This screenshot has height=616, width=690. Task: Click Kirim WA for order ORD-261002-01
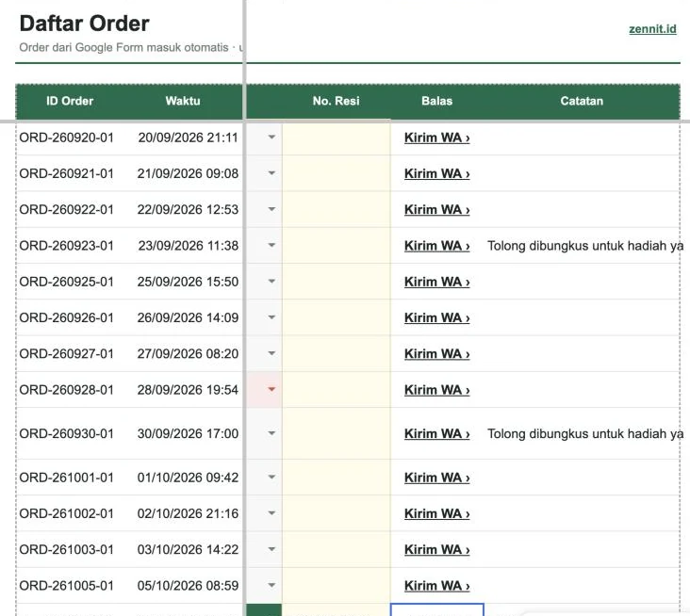[437, 513]
